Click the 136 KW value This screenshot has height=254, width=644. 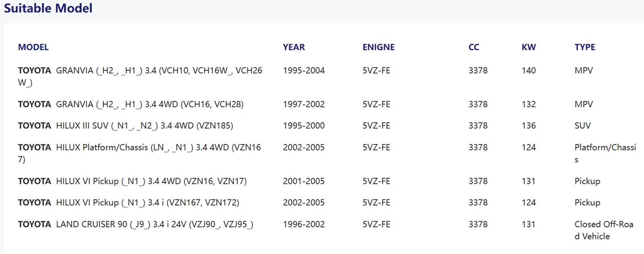(x=528, y=126)
